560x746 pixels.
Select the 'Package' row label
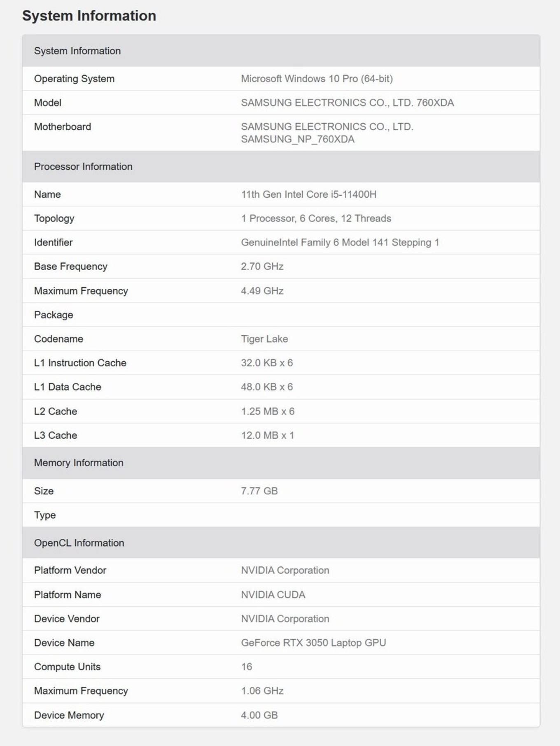click(x=54, y=315)
